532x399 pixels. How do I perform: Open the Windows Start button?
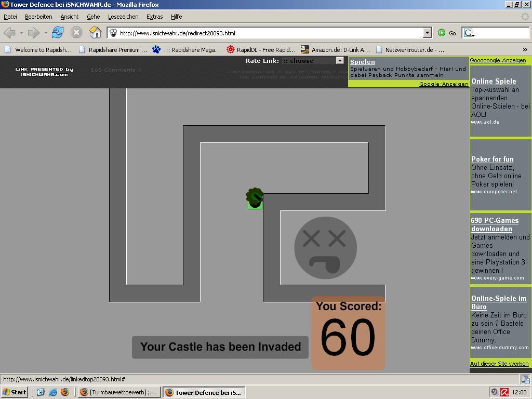click(14, 392)
